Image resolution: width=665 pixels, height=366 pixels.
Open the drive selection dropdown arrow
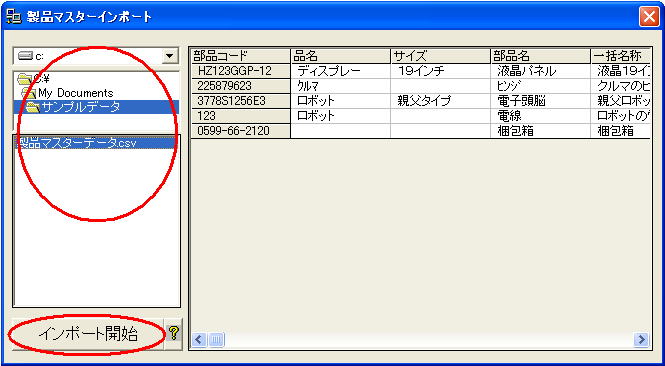tap(170, 56)
